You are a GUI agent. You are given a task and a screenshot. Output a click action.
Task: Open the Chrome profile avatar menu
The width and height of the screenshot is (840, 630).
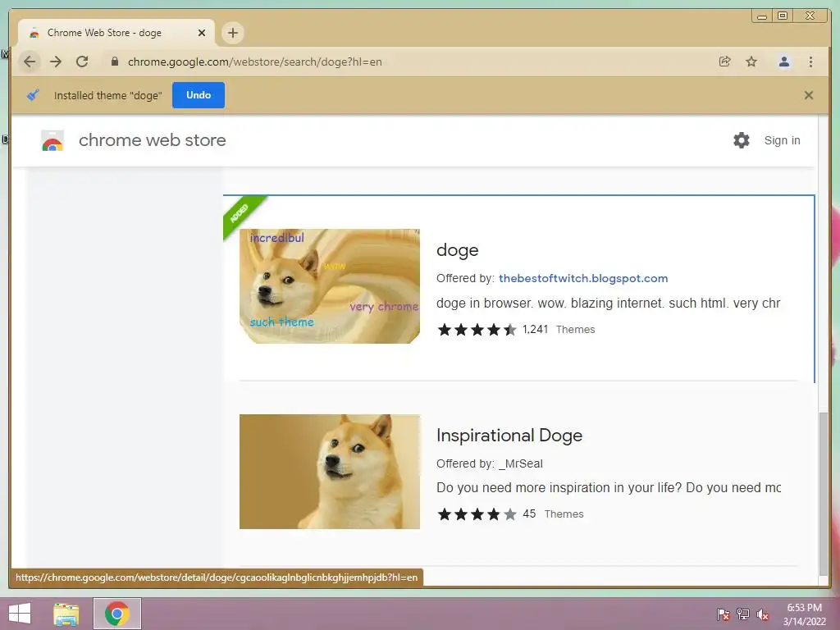[x=783, y=62]
